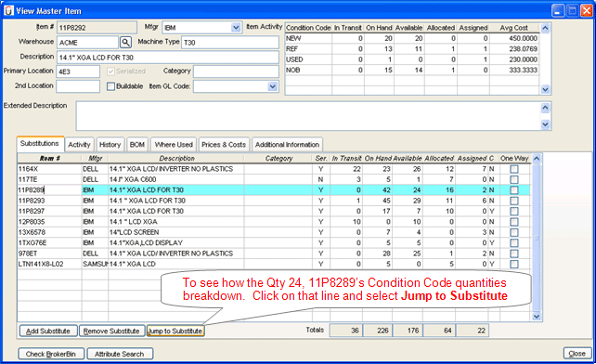This screenshot has width=596, height=364.
Task: Open the Activity tab
Action: tap(79, 145)
